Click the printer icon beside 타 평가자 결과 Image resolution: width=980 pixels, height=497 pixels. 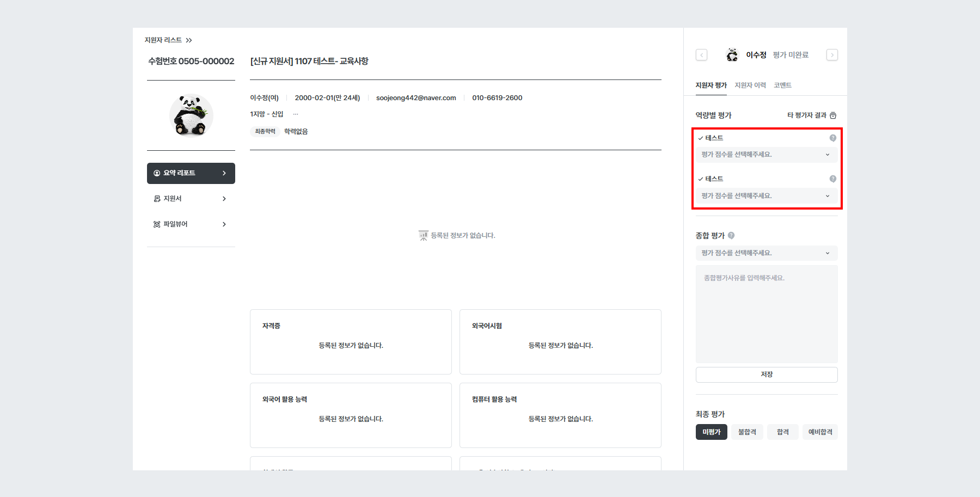tap(834, 115)
